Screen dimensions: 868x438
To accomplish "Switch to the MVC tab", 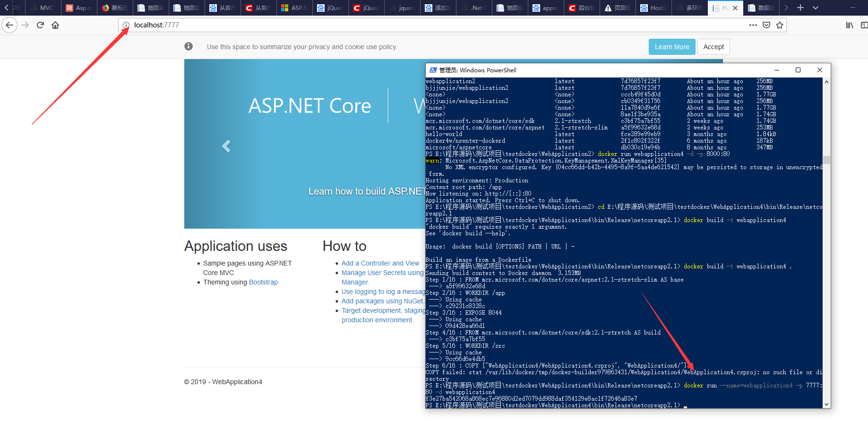I will pyautogui.click(x=43, y=8).
